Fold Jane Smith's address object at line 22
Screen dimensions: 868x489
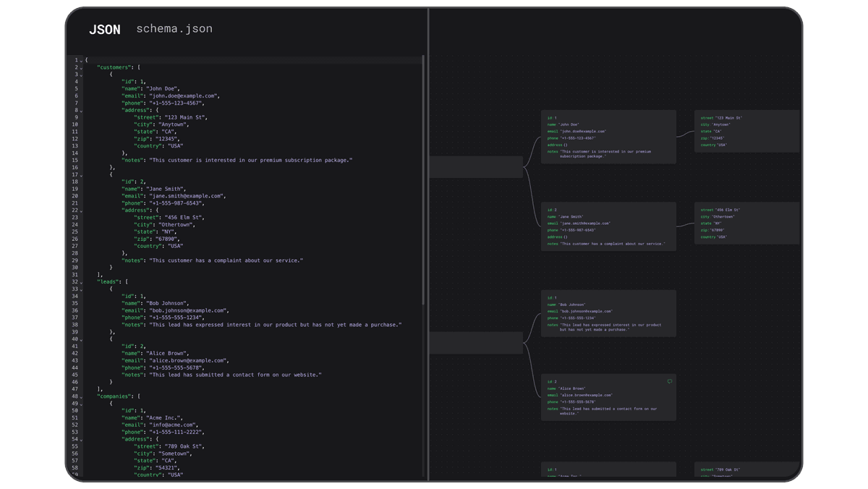pos(80,210)
